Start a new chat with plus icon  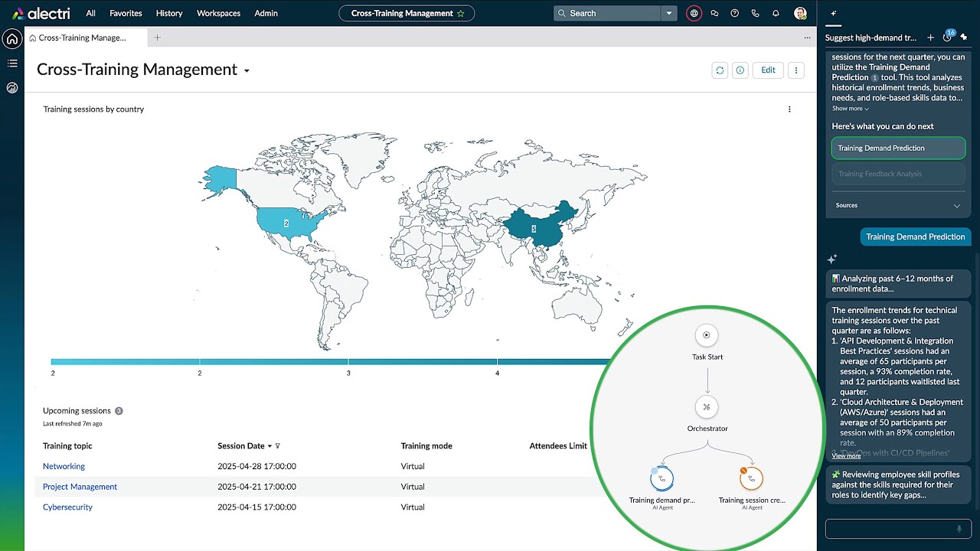[930, 37]
